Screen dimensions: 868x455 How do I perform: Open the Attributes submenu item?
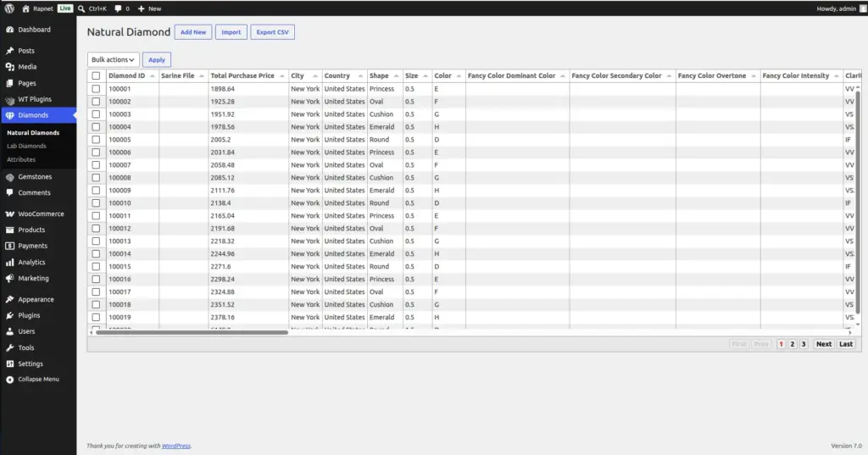pos(21,159)
